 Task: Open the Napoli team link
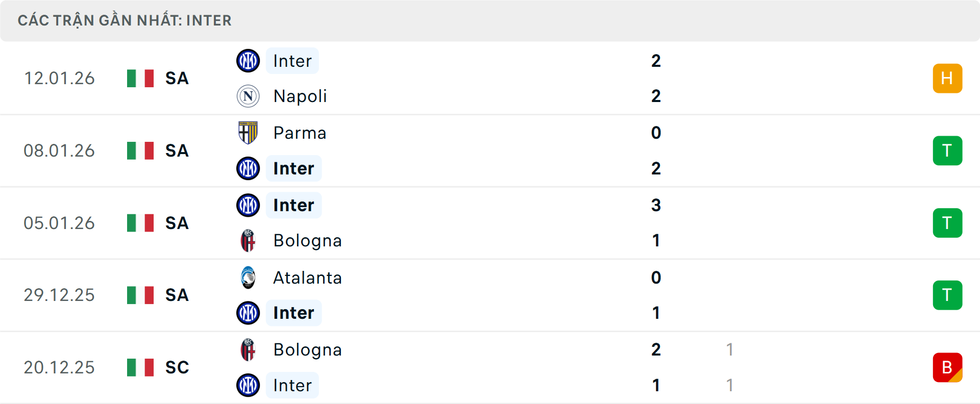300,96
